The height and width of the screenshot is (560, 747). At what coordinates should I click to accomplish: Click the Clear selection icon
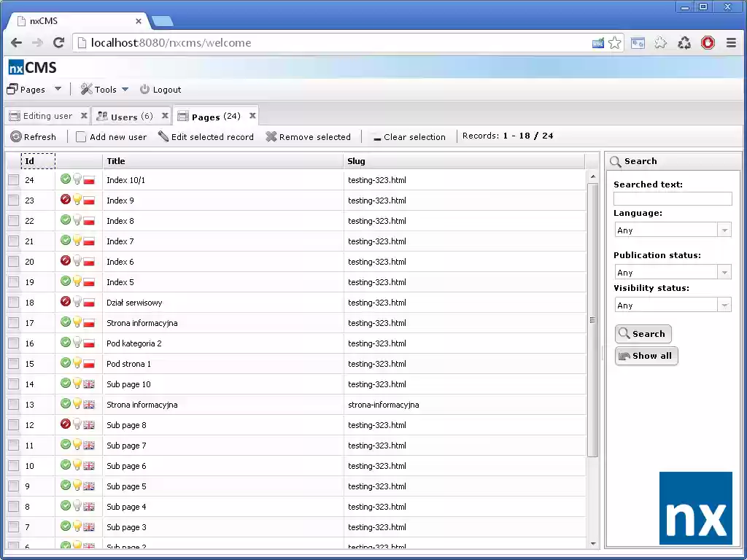pos(376,136)
